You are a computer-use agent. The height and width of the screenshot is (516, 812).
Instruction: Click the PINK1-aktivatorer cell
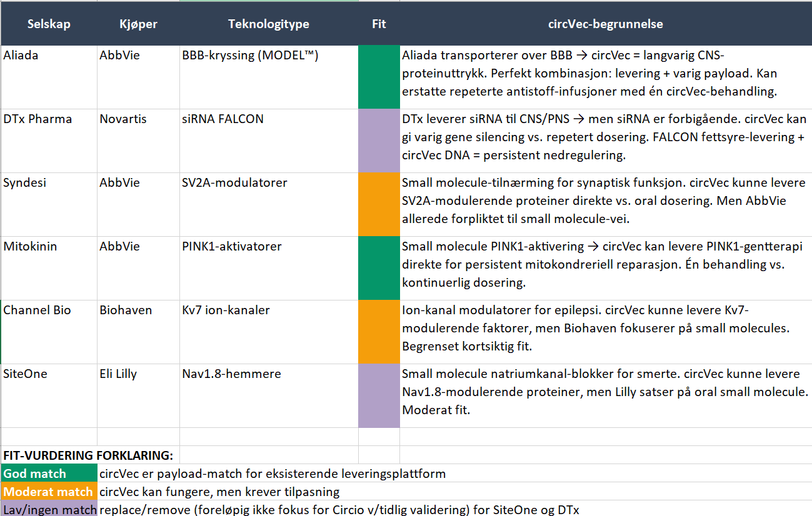[x=268, y=268]
